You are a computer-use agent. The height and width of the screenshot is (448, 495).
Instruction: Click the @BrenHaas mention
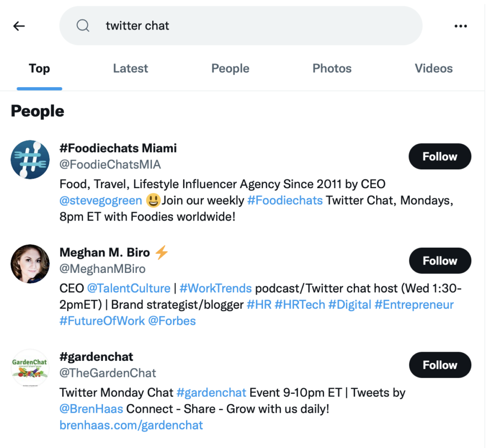pos(91,409)
